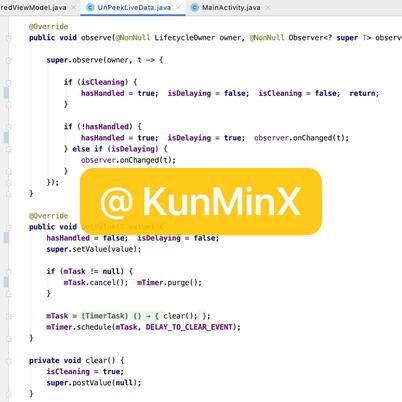Fold the if (mTask != null) block
This screenshot has width=402, height=402.
[x=9, y=272]
